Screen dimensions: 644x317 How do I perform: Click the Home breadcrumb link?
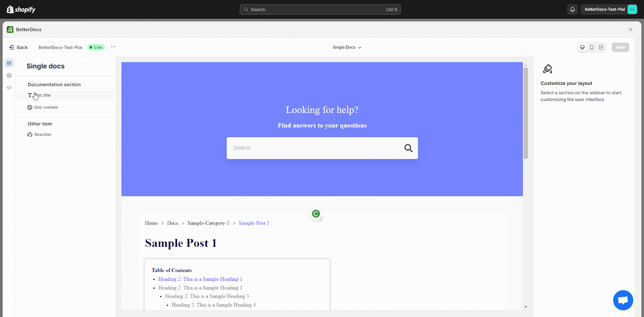coord(151,223)
